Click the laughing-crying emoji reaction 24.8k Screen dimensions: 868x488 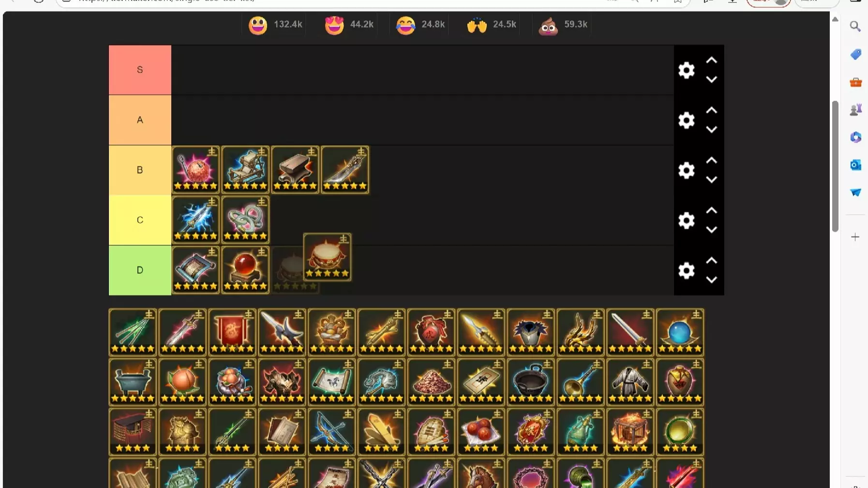[420, 25]
